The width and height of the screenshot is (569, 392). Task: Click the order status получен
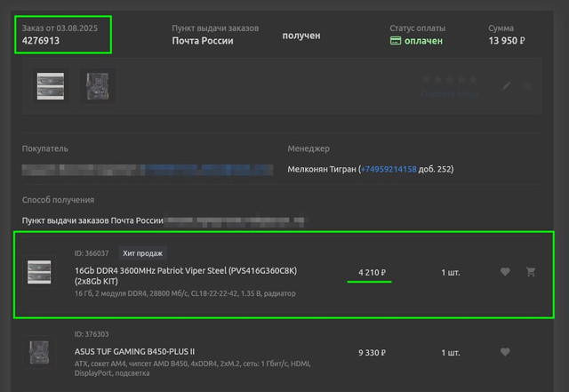click(301, 36)
